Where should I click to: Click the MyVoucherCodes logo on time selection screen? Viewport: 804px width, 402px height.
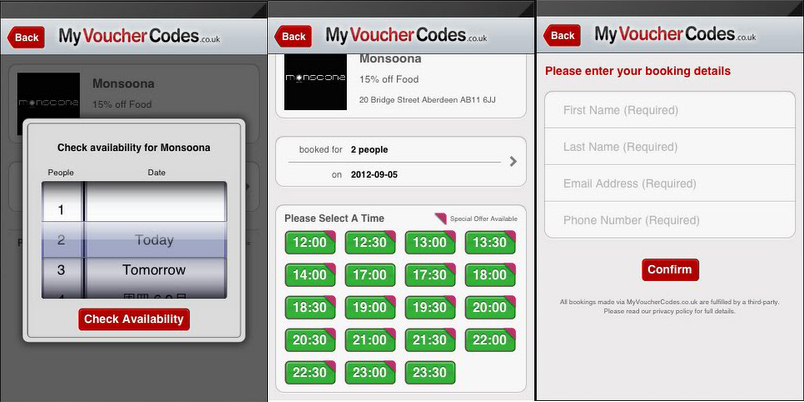(x=406, y=35)
